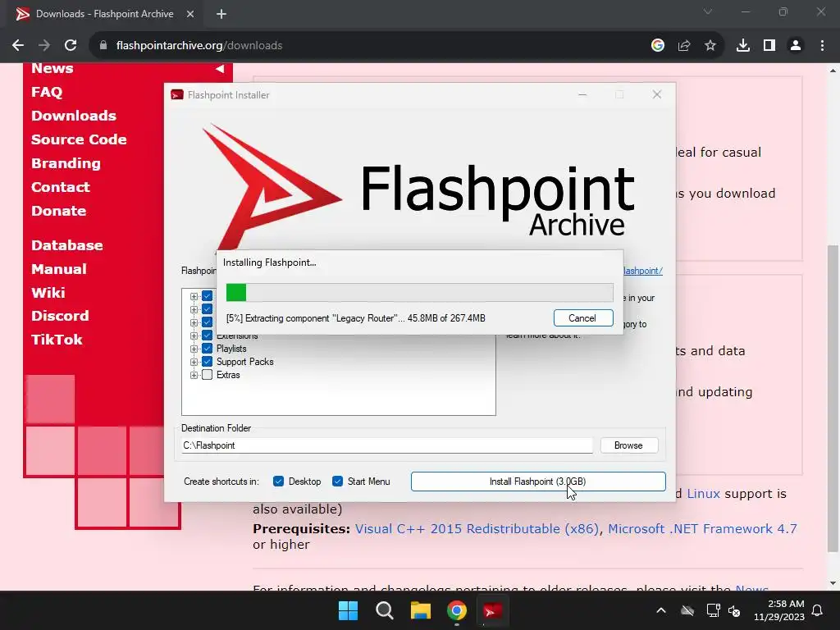Close the Downloads - Flashpoint Archive tab
This screenshot has width=840, height=630.
point(190,14)
